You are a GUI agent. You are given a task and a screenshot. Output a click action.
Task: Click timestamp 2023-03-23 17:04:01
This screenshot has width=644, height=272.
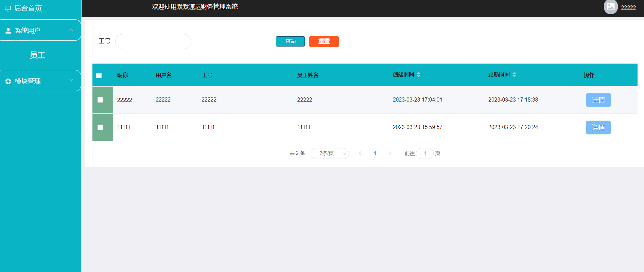(417, 99)
